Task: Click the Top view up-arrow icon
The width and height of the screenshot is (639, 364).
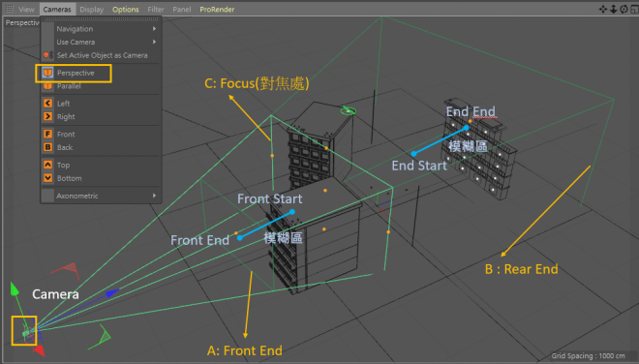Action: pyautogui.click(x=47, y=165)
